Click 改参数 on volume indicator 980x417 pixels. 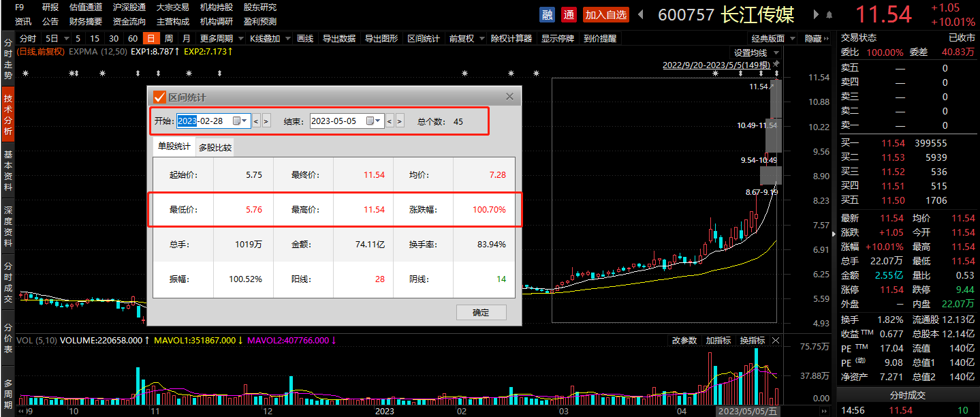pyautogui.click(x=684, y=340)
